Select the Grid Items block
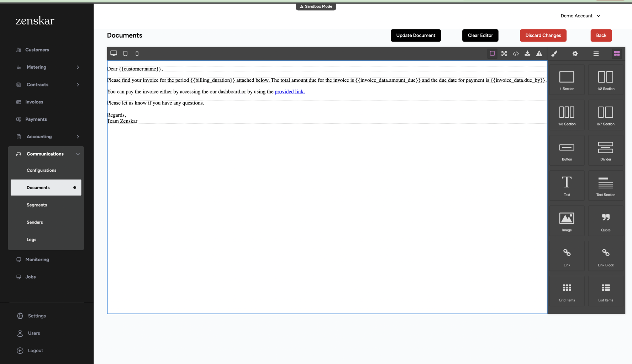This screenshot has height=364, width=632. (567, 291)
